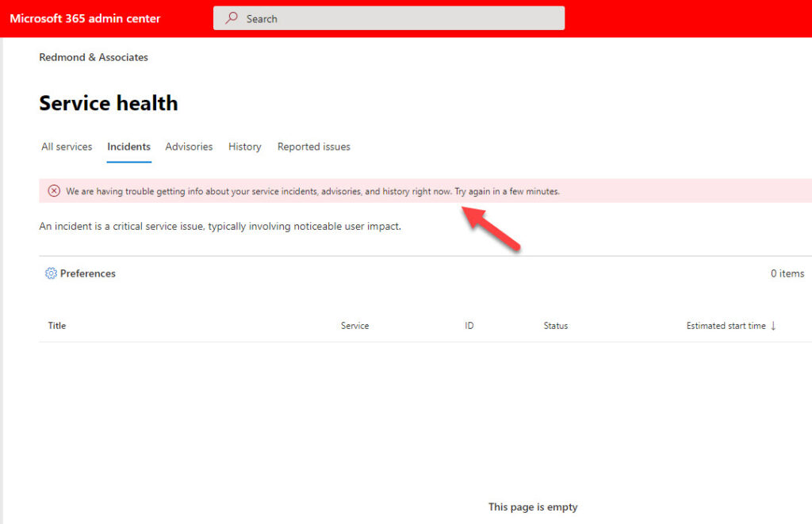Click the 'We are having trouble getting info' error message
The height and width of the screenshot is (524, 812).
coord(312,191)
